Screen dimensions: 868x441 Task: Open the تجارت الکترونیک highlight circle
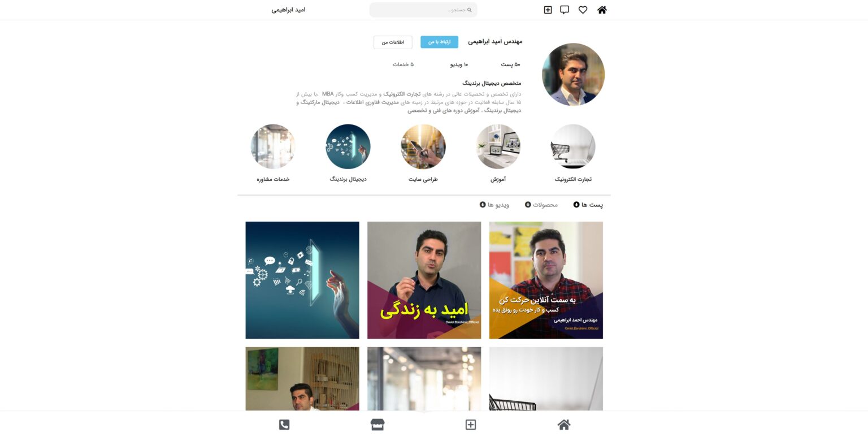coord(573,147)
